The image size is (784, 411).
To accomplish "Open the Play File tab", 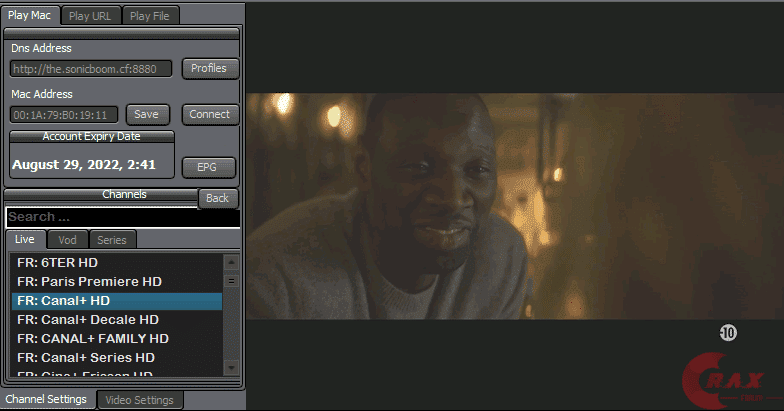I will (x=150, y=16).
